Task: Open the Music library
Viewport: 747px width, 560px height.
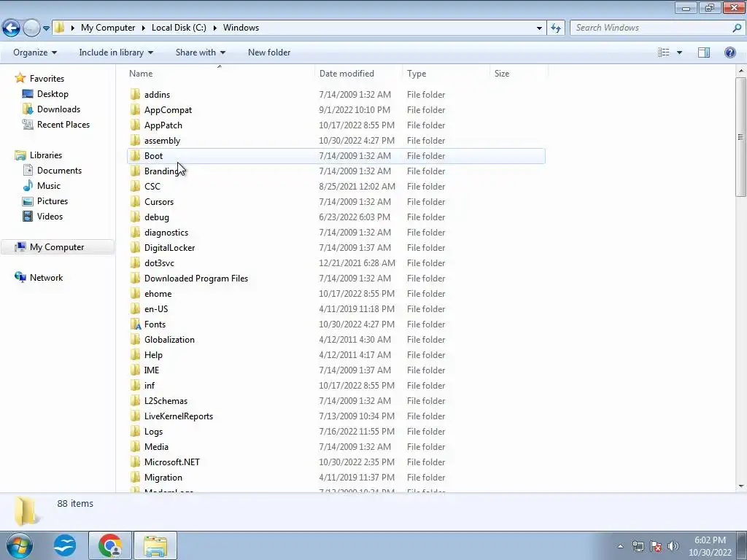Action: coord(49,186)
